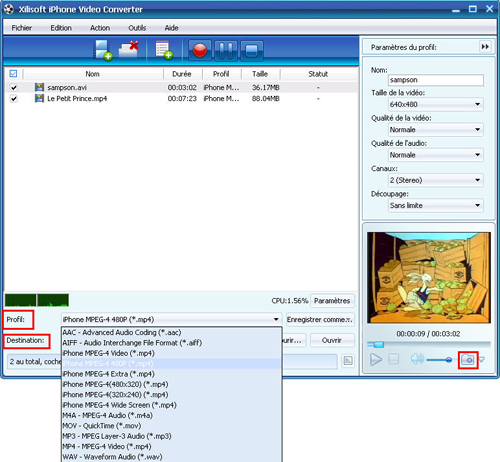The height and width of the screenshot is (462, 500).
Task: Select M4A - MPEG-4 Audio profile
Action: [x=172, y=415]
